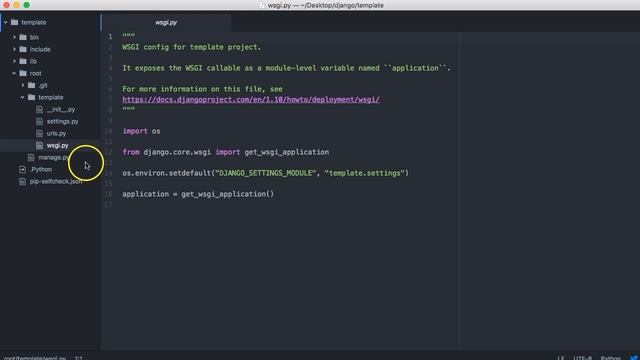This screenshot has width=640, height=360.
Task: Select wsgi.py in the tree view
Action: tap(58, 145)
